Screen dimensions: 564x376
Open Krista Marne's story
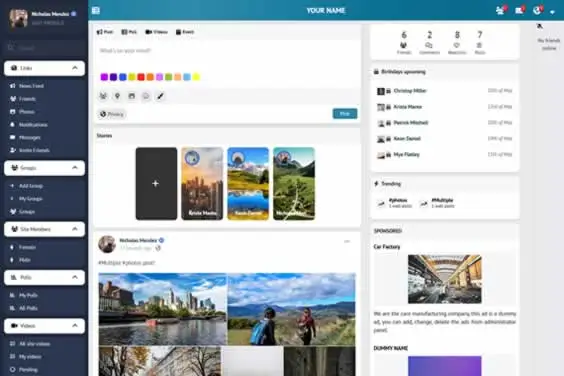click(202, 184)
